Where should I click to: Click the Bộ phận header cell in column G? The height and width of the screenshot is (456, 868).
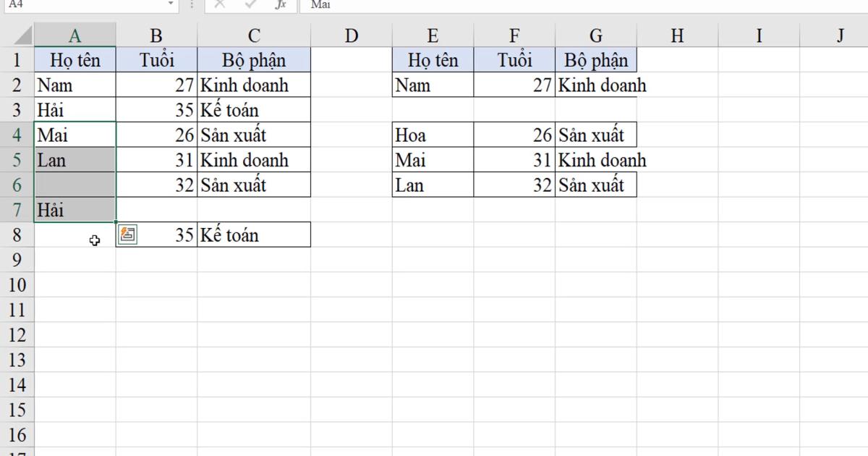[x=596, y=59]
